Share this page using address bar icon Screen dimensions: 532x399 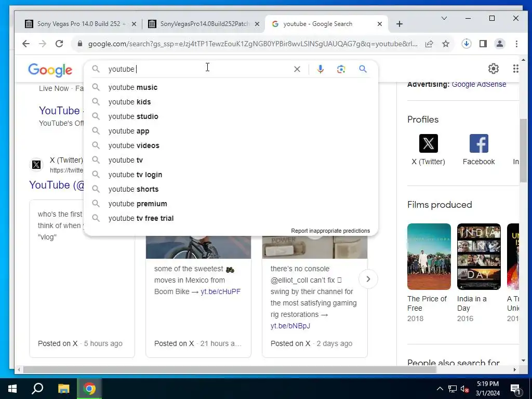click(429, 44)
